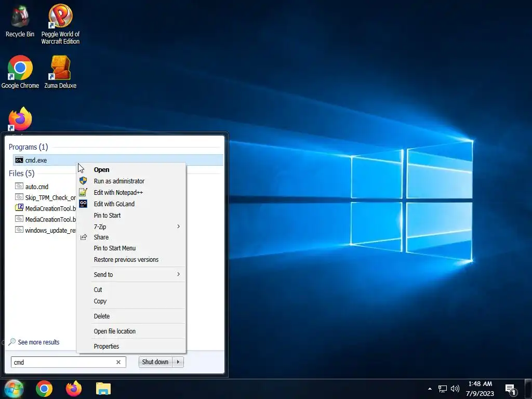The height and width of the screenshot is (399, 532).
Task: Click the Shut down button
Action: click(155, 362)
